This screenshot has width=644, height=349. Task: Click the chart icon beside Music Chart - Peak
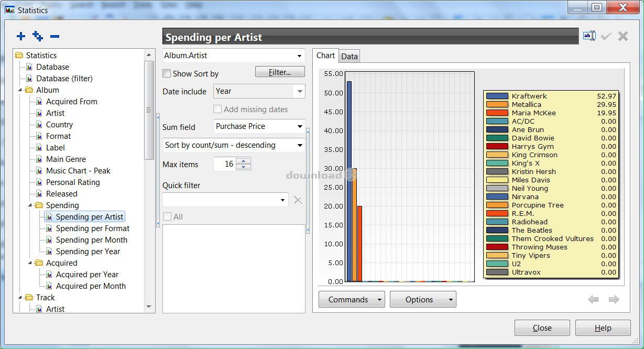(39, 171)
